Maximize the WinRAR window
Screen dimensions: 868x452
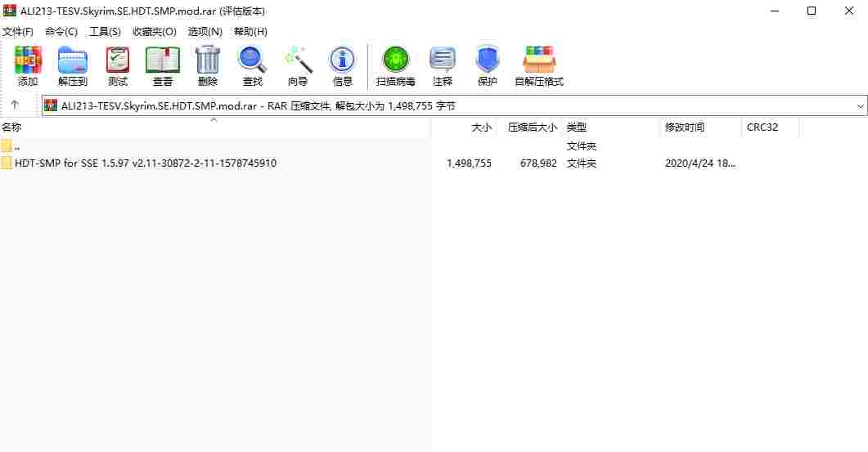(812, 11)
